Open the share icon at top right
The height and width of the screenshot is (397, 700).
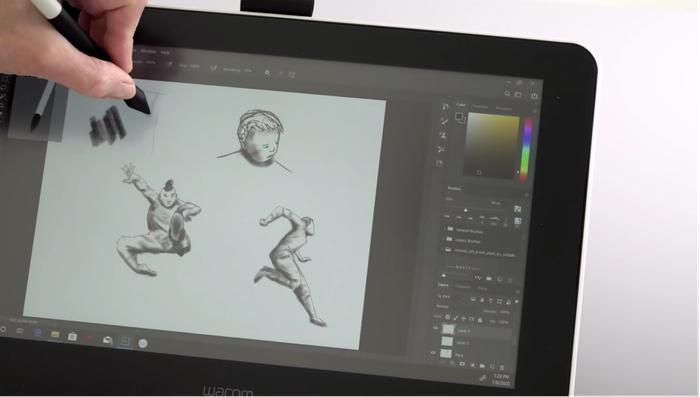coord(534,96)
